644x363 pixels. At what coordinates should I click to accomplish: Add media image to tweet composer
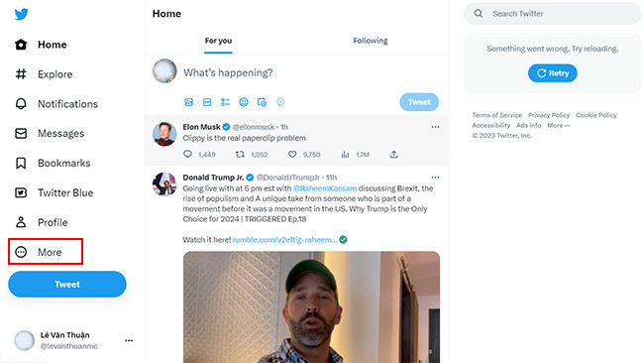click(188, 102)
